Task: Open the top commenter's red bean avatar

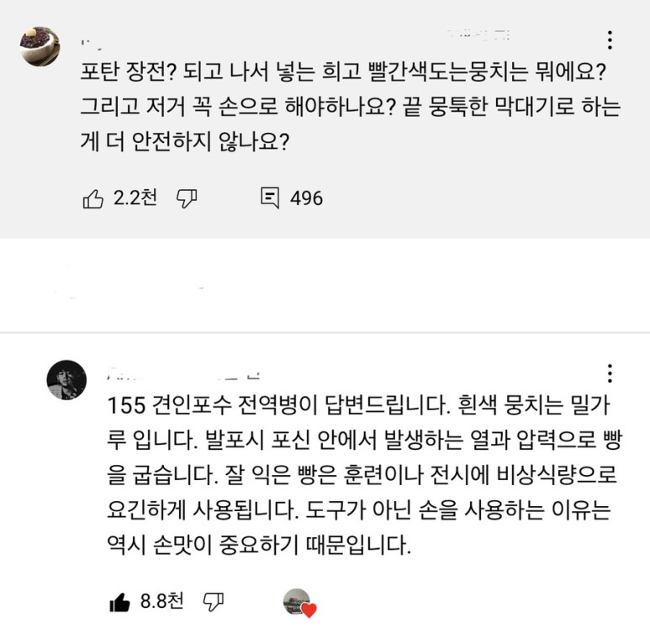Action: (40, 47)
